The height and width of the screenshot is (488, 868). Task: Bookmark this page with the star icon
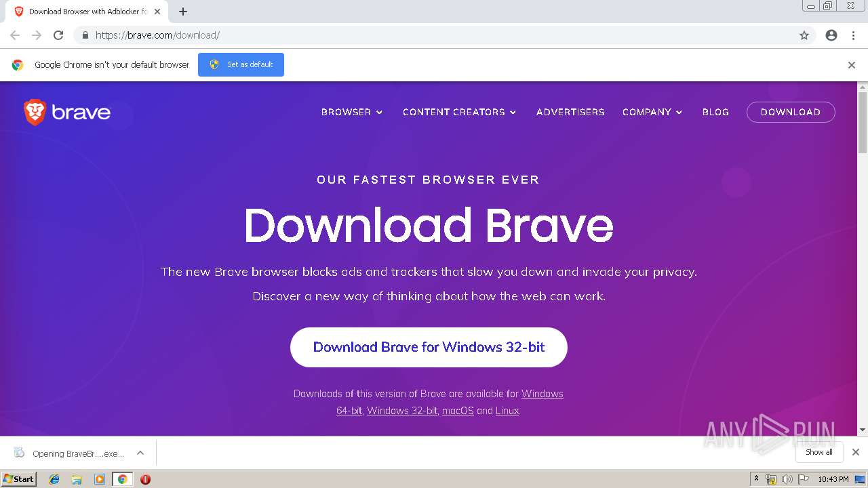[x=804, y=35]
